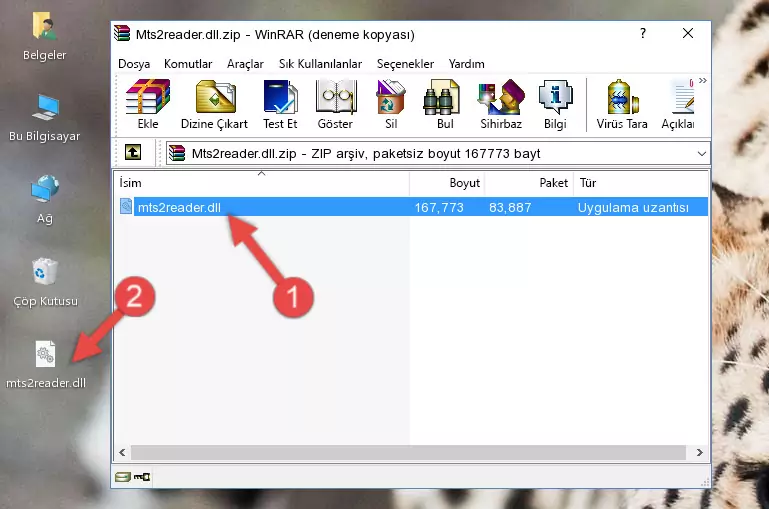This screenshot has height=509, width=769.
Task: Launch the Sihirbaz wizard
Action: click(x=501, y=104)
